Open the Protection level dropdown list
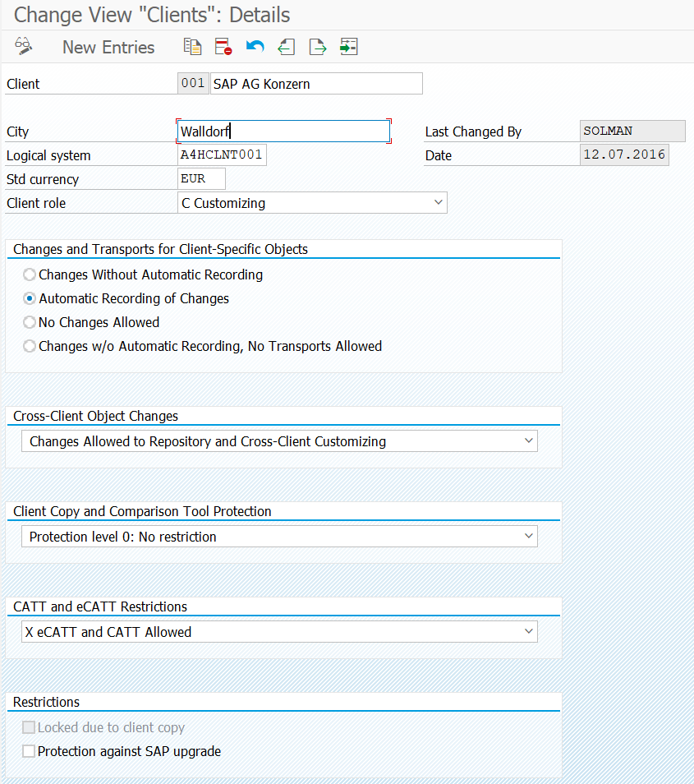694x784 pixels. [x=527, y=537]
